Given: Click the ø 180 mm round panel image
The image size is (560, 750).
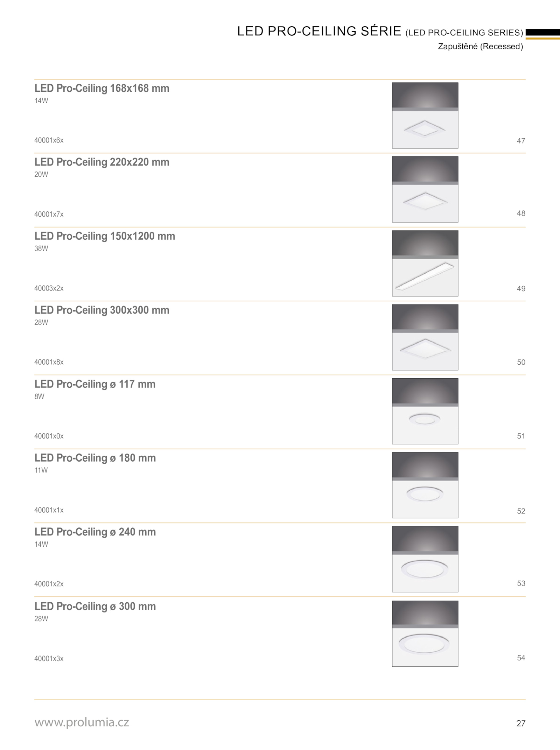Looking at the screenshot, I should [x=425, y=485].
